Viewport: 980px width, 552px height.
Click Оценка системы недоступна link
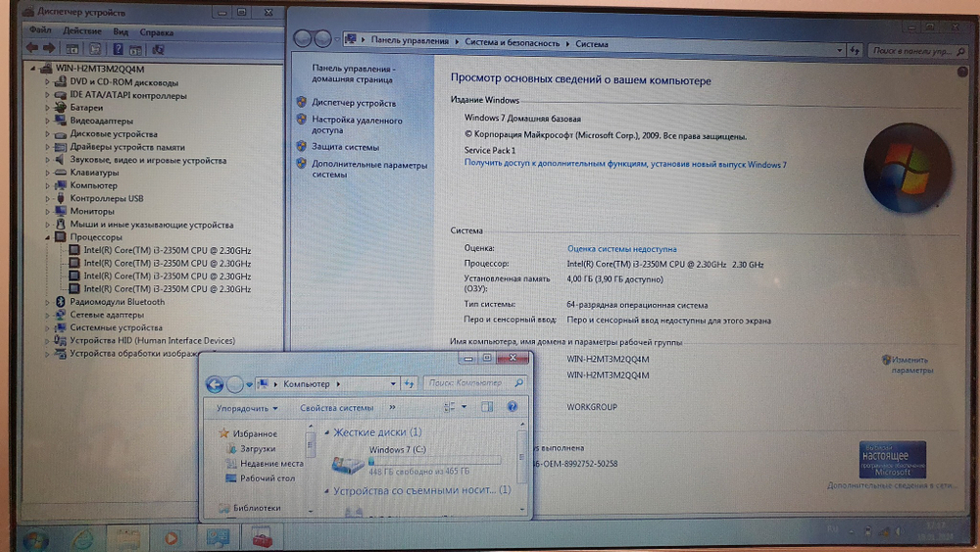[622, 249]
